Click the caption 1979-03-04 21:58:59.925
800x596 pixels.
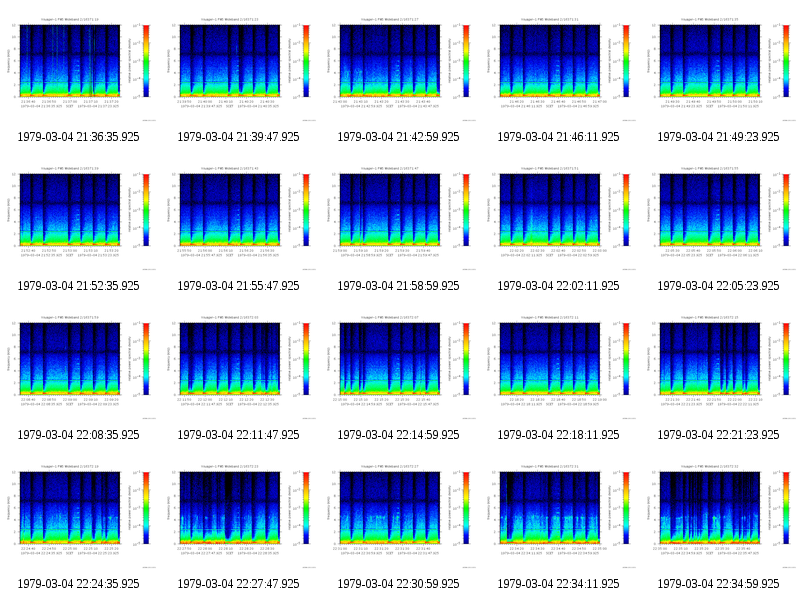[398, 286]
